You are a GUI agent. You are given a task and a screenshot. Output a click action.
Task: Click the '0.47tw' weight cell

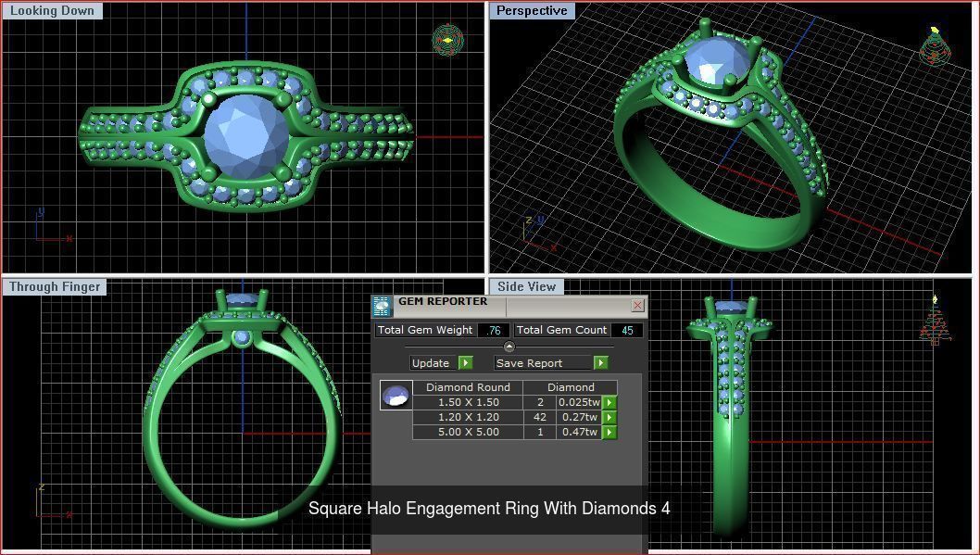(x=579, y=433)
